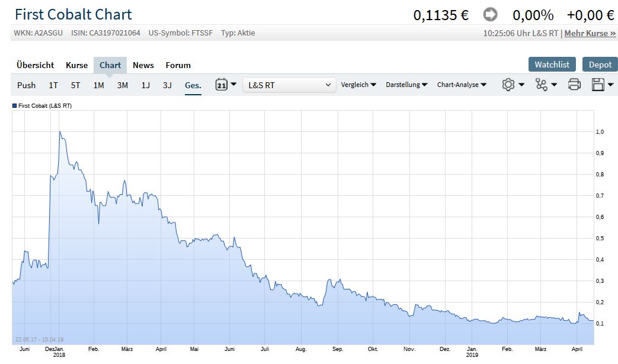Select the 5T five-day timeframe
Viewport: 618px width, 364px height.
click(75, 85)
